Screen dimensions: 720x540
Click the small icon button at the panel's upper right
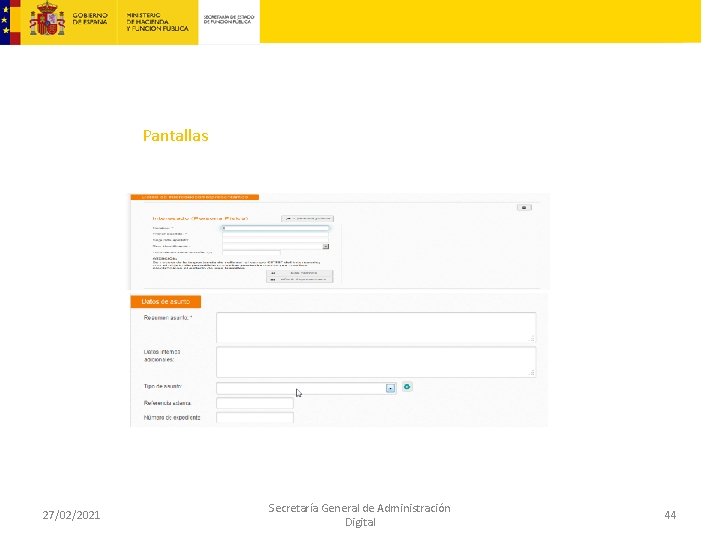(524, 208)
